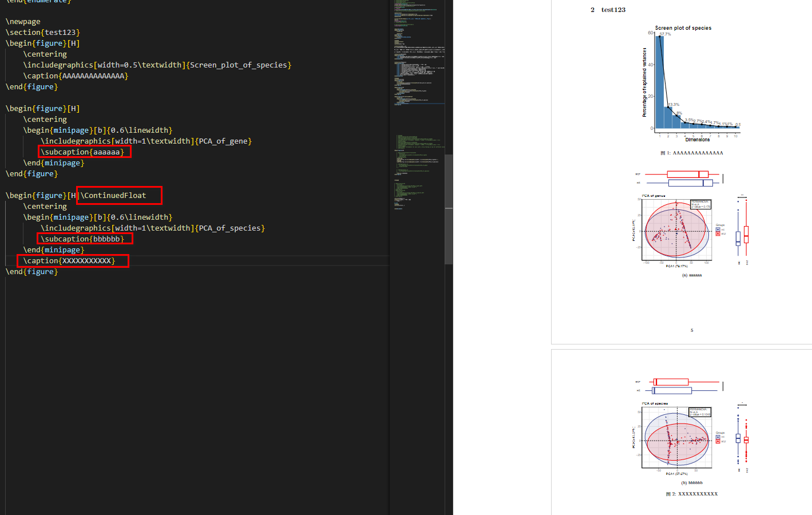
Task: Place cursor on \section{test123} line
Action: 43,32
